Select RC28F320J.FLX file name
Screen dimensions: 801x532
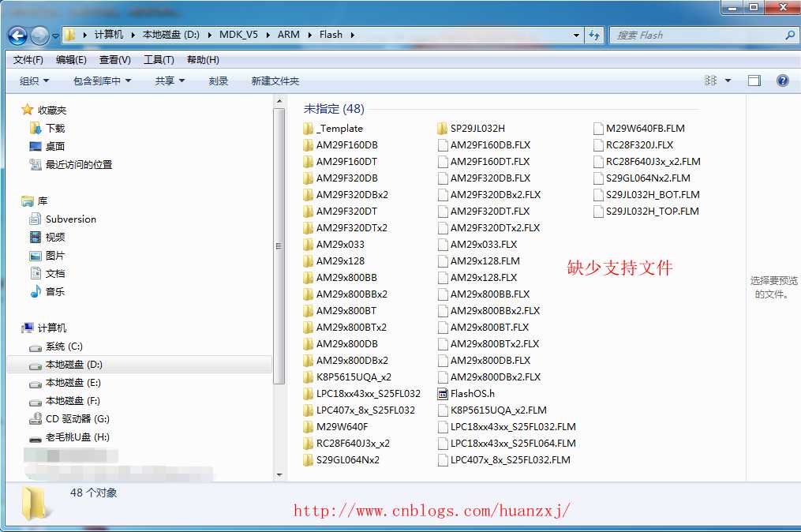pyautogui.click(x=639, y=144)
